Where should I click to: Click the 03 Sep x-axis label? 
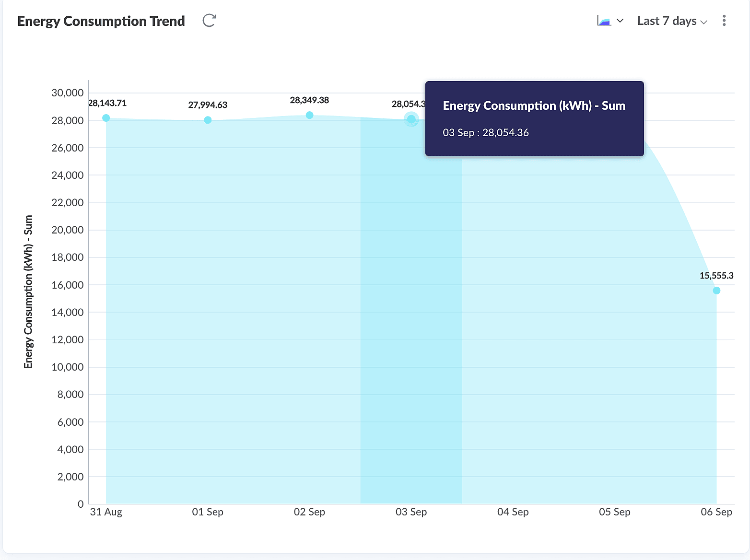point(411,512)
